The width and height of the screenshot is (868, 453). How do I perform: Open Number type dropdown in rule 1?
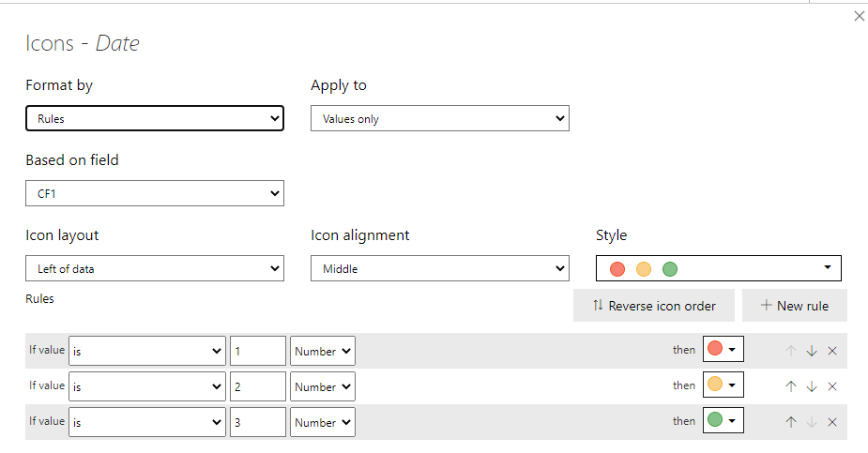323,351
